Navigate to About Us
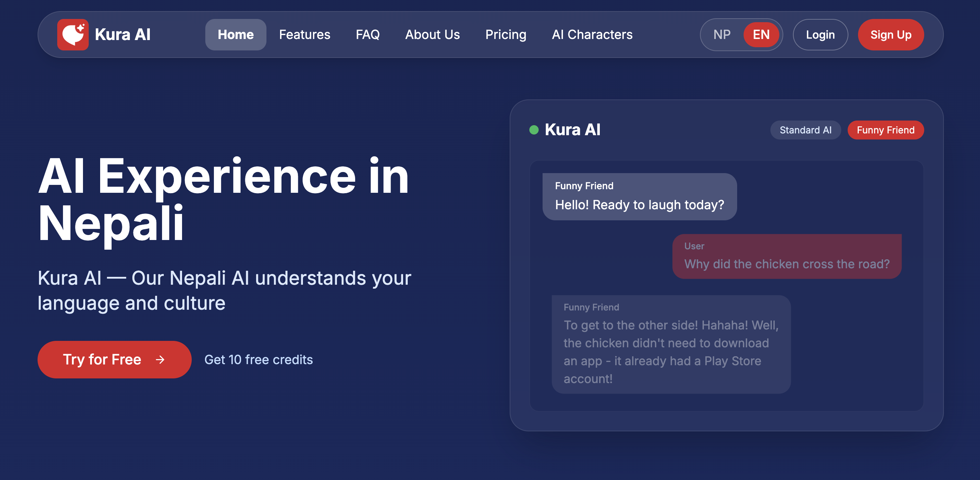This screenshot has width=980, height=480. [432, 35]
